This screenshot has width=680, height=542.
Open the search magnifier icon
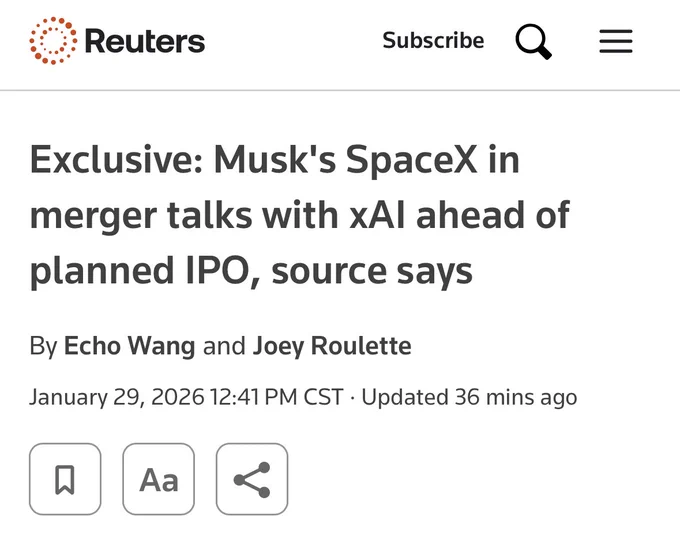coord(533,42)
